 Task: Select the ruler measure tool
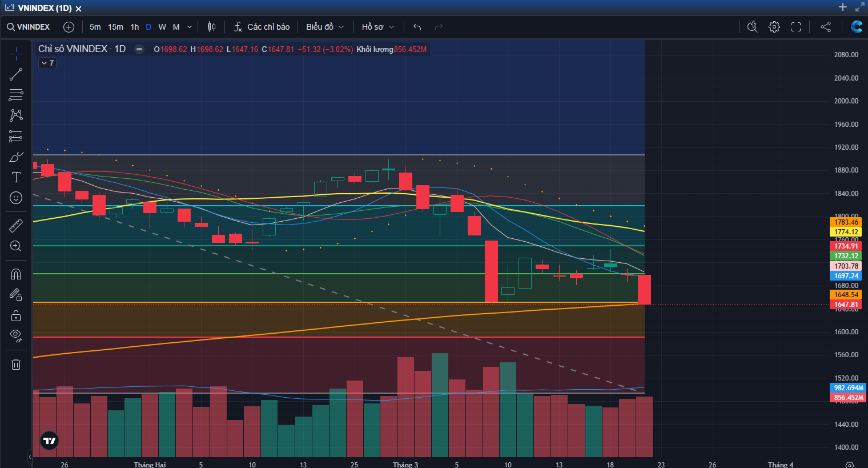coord(16,226)
